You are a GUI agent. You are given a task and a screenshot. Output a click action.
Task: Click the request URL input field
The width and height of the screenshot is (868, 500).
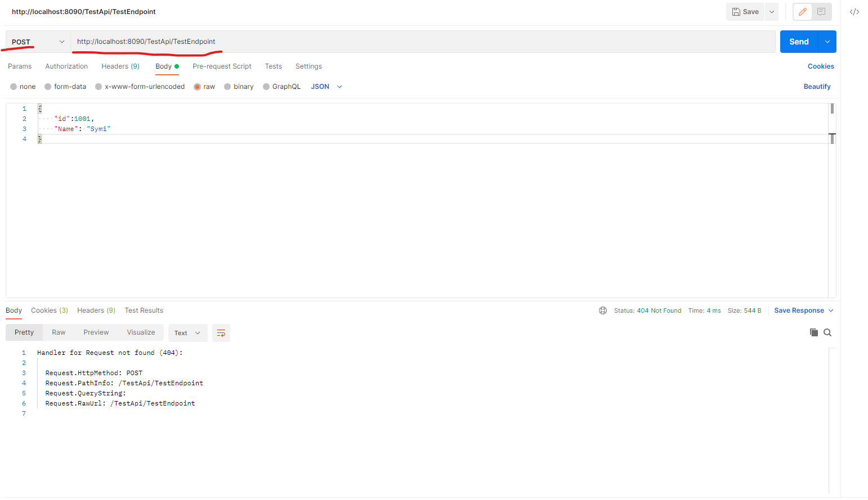tap(422, 42)
